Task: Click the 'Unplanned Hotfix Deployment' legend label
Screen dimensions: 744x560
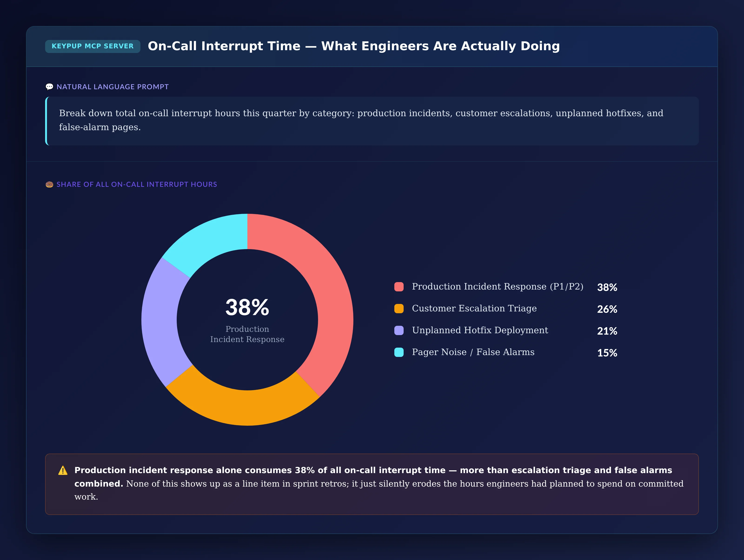Action: tap(480, 330)
